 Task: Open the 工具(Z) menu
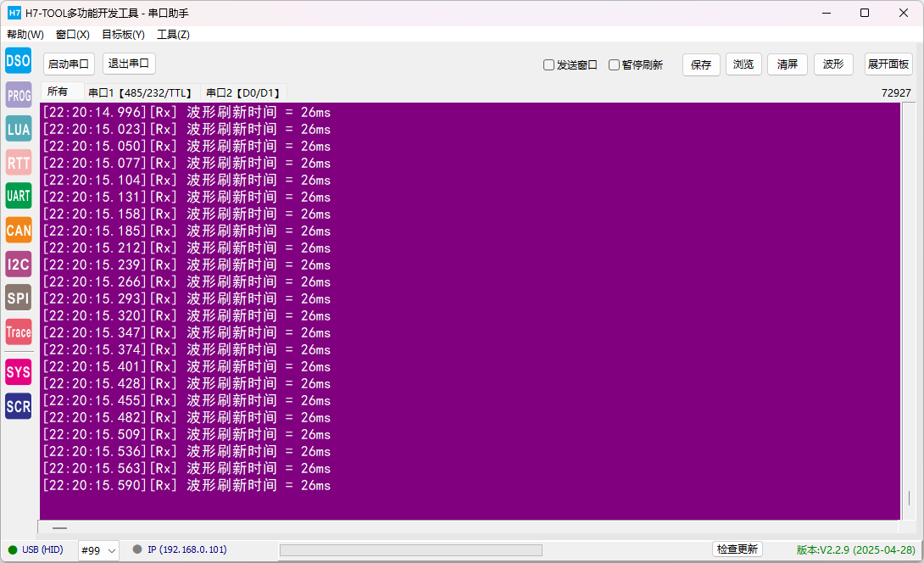[x=173, y=34]
